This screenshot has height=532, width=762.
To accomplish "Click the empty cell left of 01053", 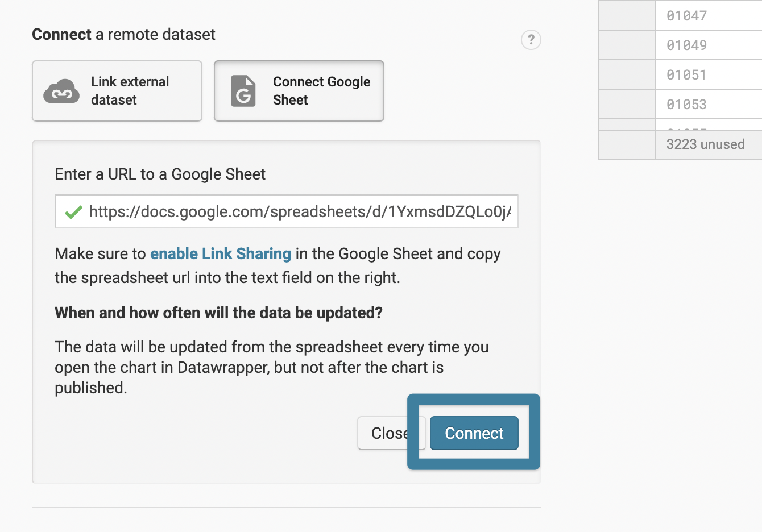I will tap(627, 104).
